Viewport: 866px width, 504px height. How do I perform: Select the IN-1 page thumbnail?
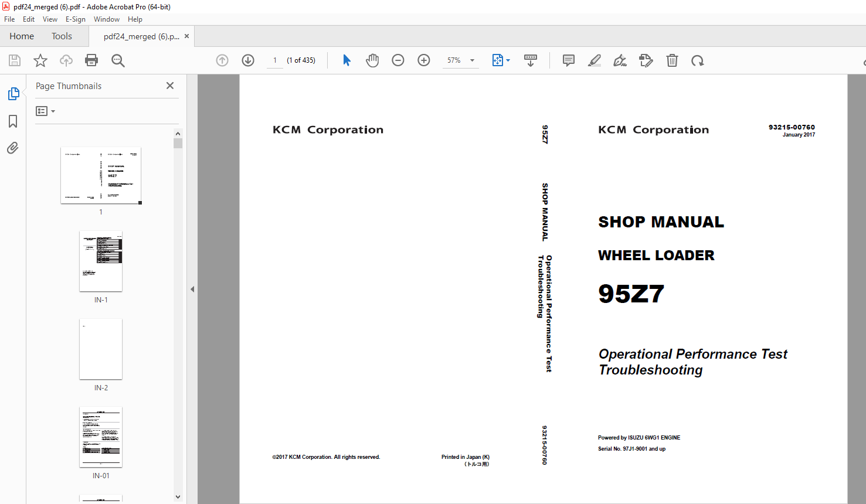click(x=101, y=261)
